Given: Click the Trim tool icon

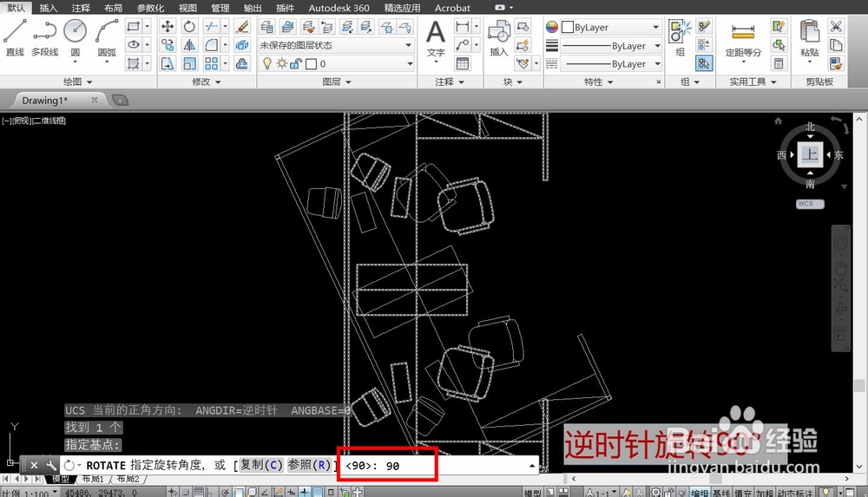Looking at the screenshot, I should [211, 26].
